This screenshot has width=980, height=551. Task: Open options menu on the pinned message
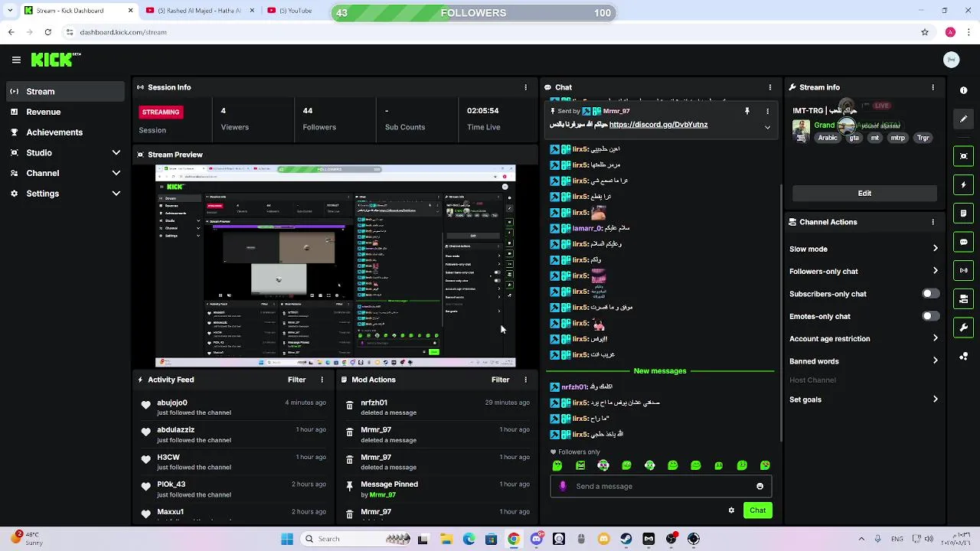click(767, 111)
